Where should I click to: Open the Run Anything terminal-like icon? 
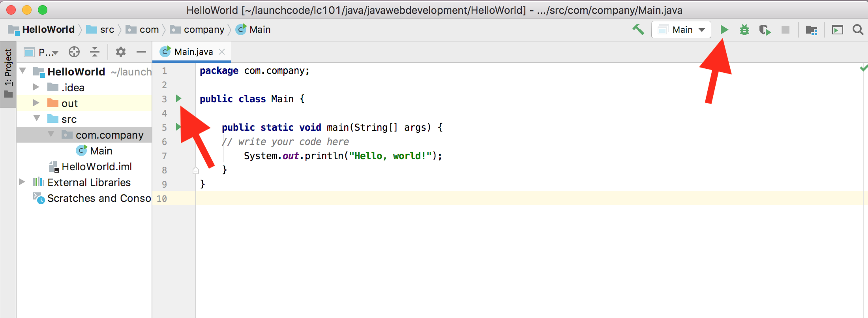click(x=838, y=30)
